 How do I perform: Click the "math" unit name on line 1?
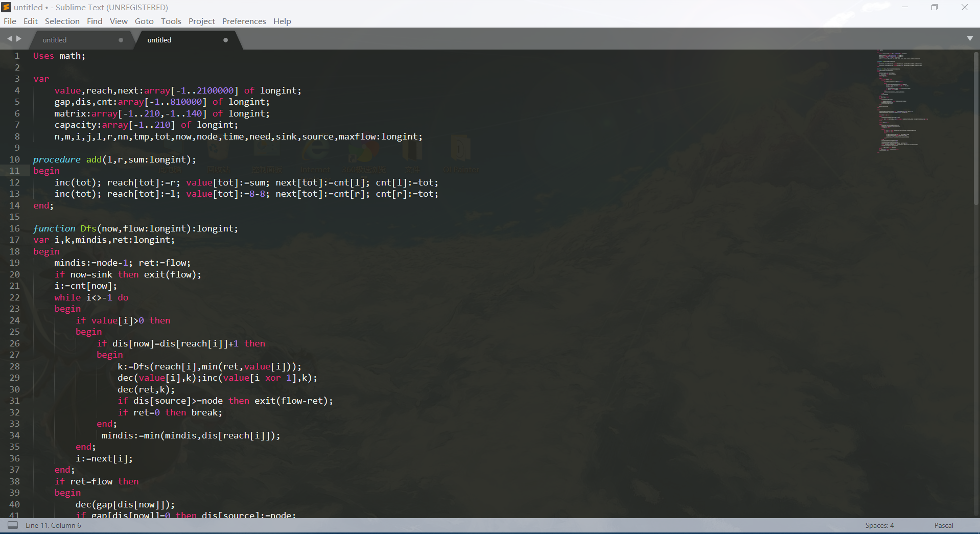point(70,56)
